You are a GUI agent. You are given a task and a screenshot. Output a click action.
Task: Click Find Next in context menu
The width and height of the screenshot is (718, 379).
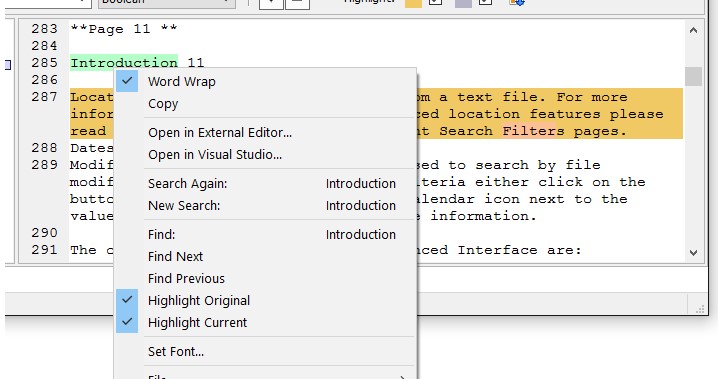[266, 256]
